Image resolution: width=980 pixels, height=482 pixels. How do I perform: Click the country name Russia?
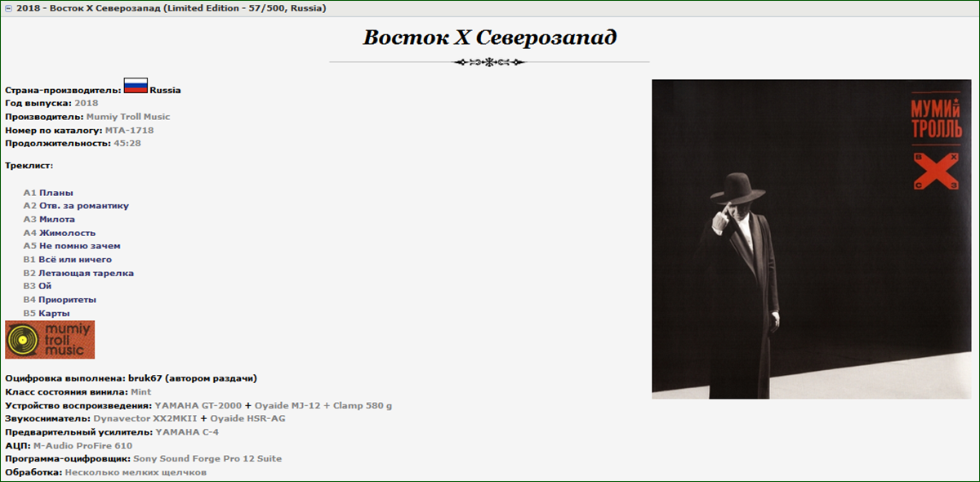click(166, 91)
